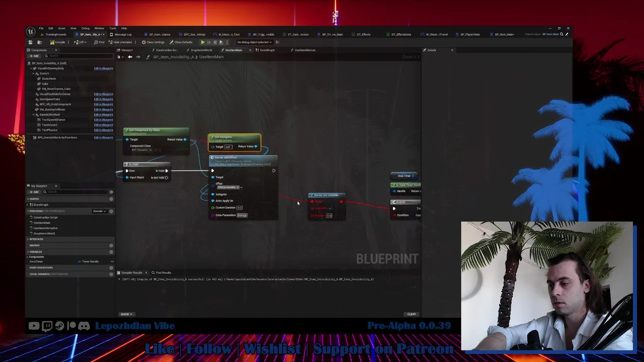The image size is (644, 362).
Task: Select SM_NeonFrames_Cube component
Action: 55,89
